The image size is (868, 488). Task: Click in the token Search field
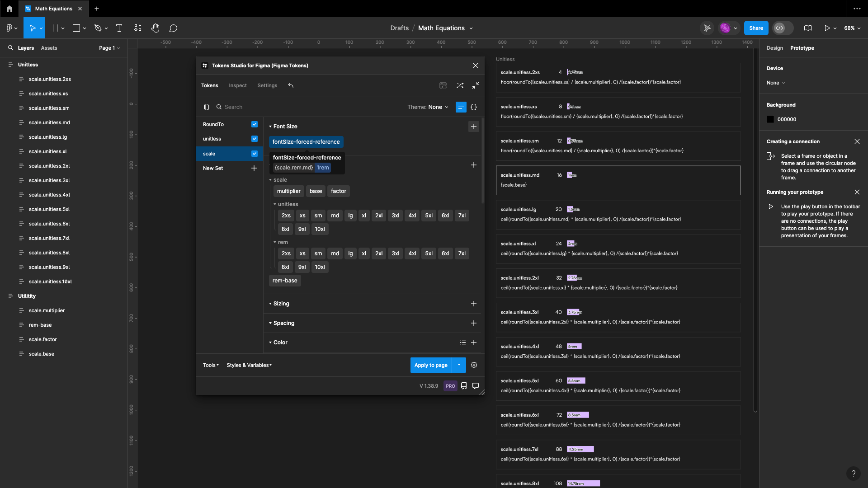click(307, 107)
